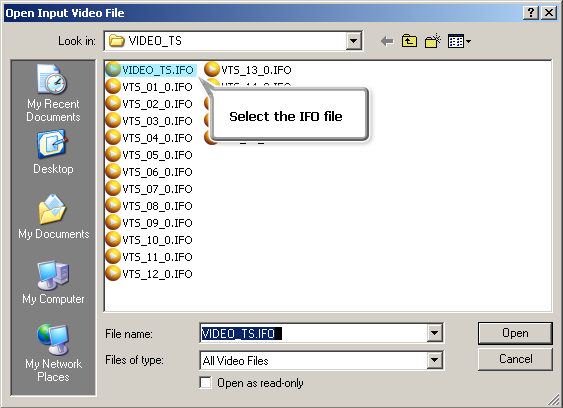Select the VTS_13_0.IFO file

(248, 70)
